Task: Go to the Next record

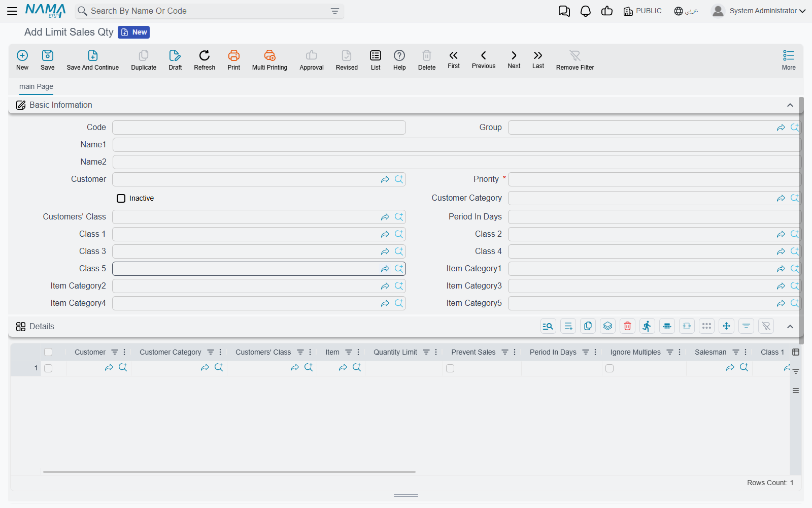Action: coord(514,59)
